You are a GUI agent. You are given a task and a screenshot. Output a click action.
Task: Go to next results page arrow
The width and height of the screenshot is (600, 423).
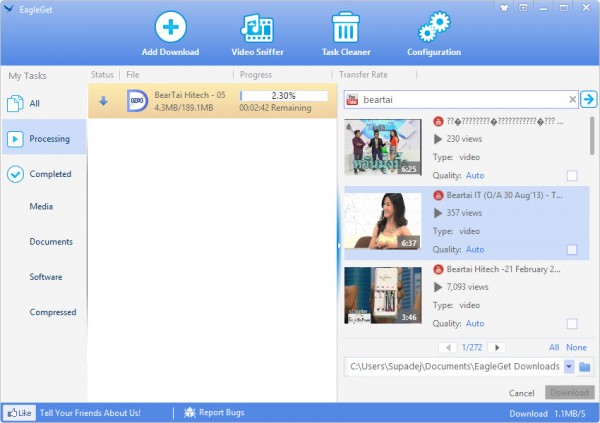click(x=497, y=348)
